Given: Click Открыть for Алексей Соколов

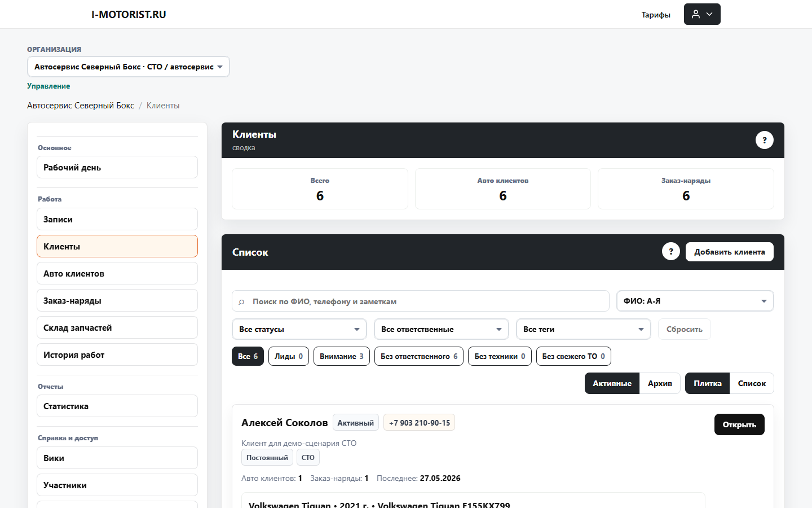Looking at the screenshot, I should tap(739, 424).
